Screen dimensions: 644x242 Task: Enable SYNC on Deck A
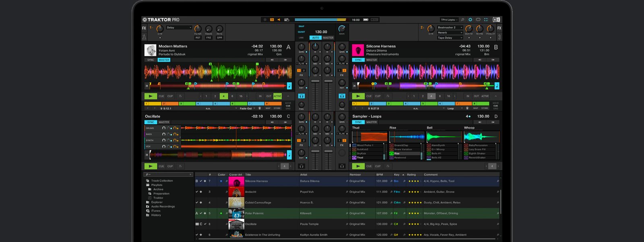click(x=151, y=60)
